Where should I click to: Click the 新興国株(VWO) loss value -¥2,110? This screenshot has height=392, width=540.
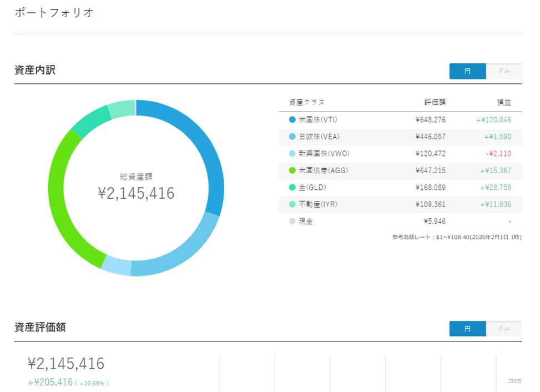tap(499, 153)
